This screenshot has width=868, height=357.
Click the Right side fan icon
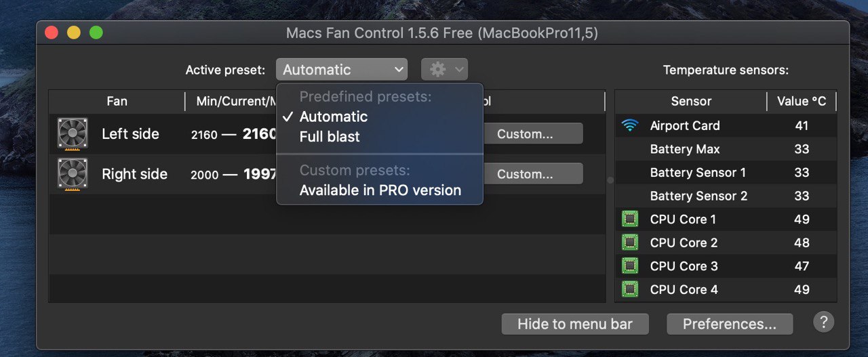pos(73,174)
